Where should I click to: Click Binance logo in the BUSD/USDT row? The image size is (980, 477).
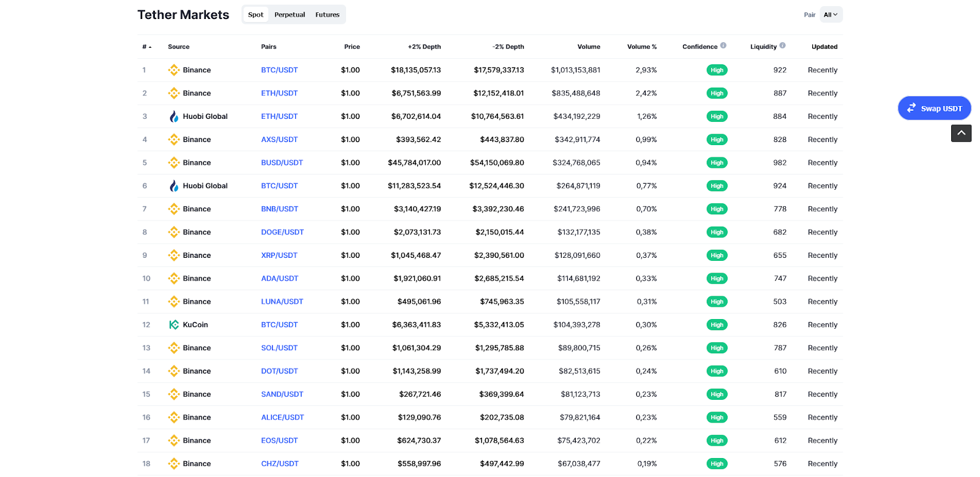point(174,163)
